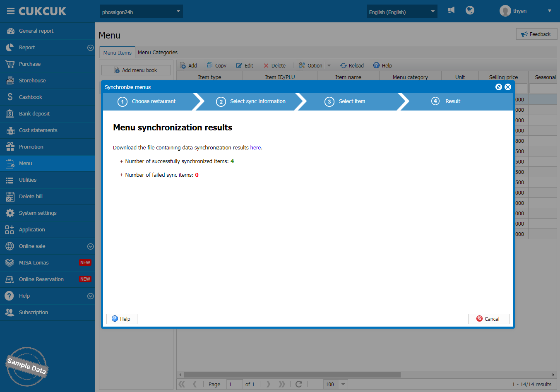Open Utilities list section
Screen dimensions: 560x392
click(48, 180)
